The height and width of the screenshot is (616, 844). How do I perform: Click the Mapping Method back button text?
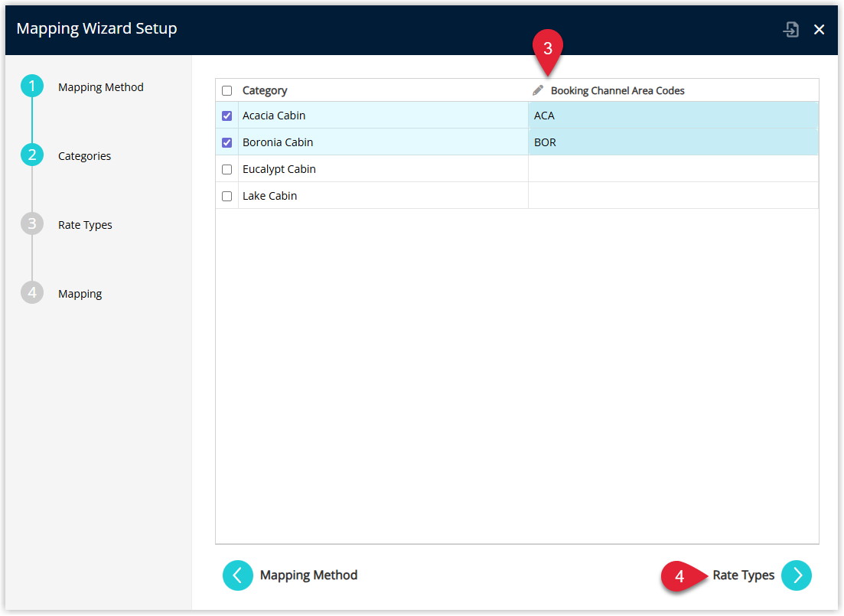(x=308, y=575)
